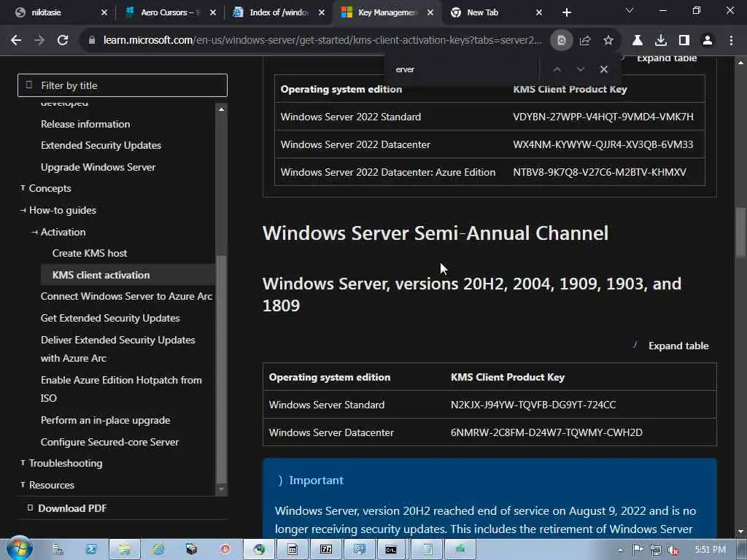747x560 pixels.
Task: Open the Extended Security Updates article
Action: (101, 145)
